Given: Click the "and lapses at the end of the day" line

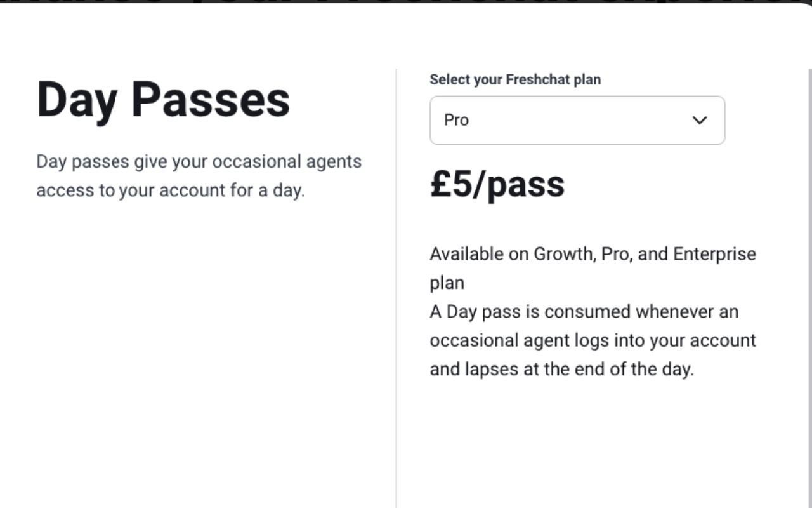Looking at the screenshot, I should tap(561, 369).
